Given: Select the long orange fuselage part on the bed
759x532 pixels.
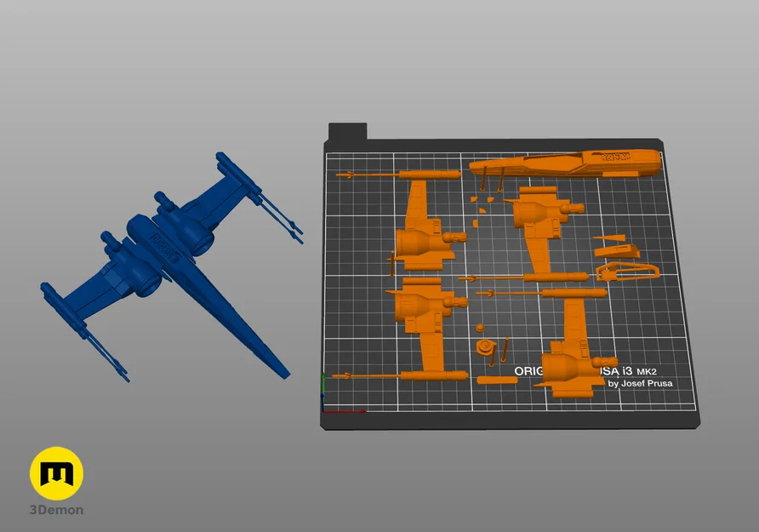Looking at the screenshot, I should [x=565, y=163].
